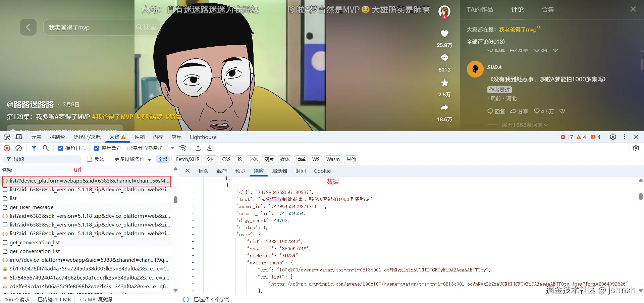
Task: Toggle the 保留日志 checkbox
Action: pyautogui.click(x=60, y=148)
